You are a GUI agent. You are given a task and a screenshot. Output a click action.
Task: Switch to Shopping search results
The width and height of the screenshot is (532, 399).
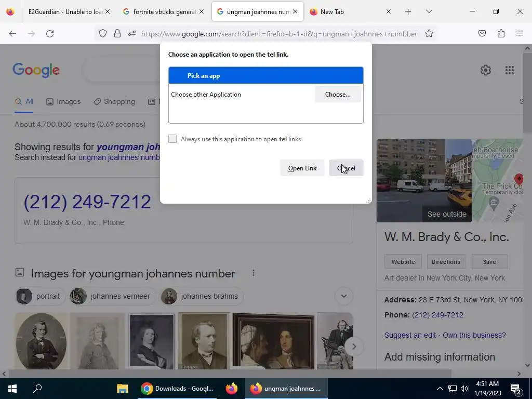point(114,101)
